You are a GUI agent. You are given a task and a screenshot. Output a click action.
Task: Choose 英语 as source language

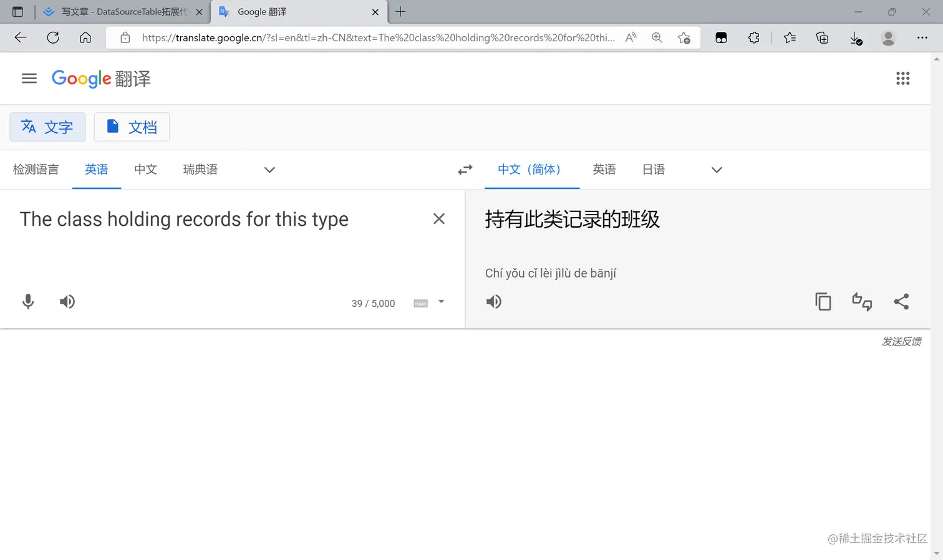[97, 170]
